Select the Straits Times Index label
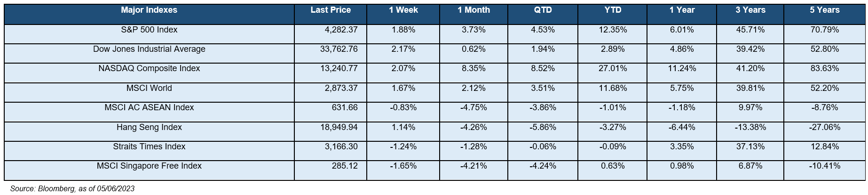 149,146
